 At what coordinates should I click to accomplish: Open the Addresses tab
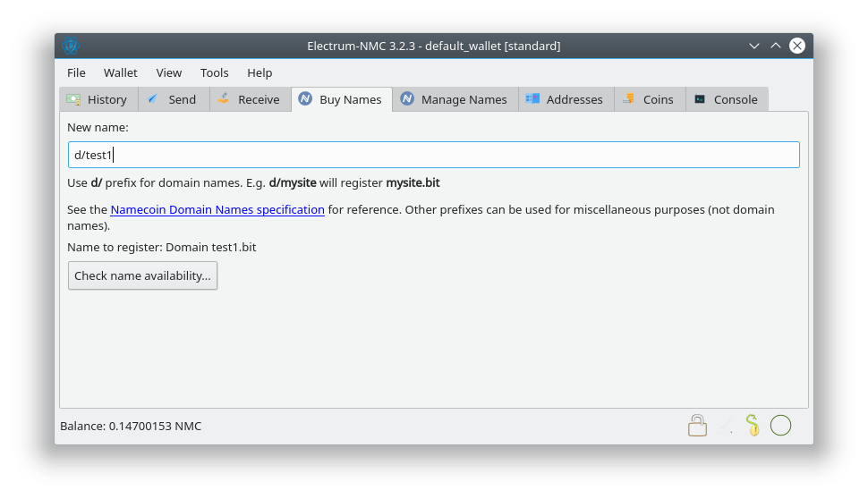tap(565, 99)
